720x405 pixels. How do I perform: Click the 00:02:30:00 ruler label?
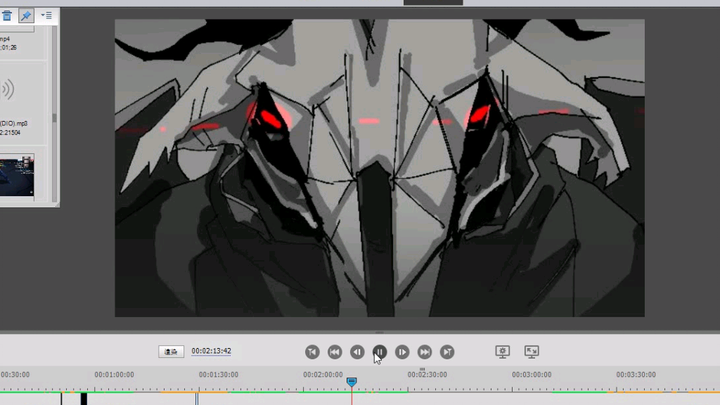coord(427,375)
